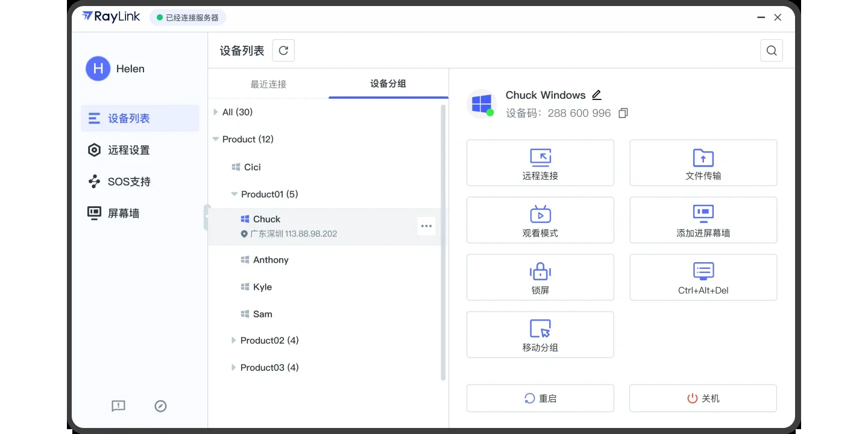This screenshot has width=868, height=434.
Task: Collapse the sidebar with the edge handle
Action: 206,217
